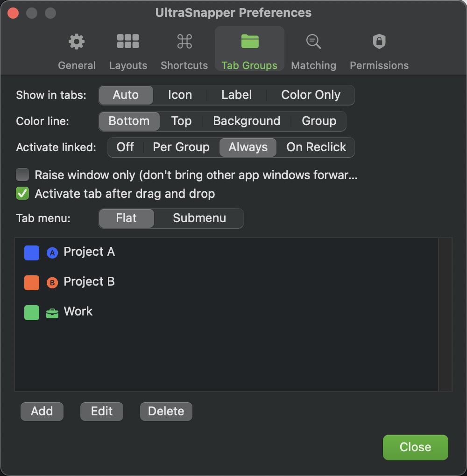Click the orange B badge for Project B

(x=52, y=282)
